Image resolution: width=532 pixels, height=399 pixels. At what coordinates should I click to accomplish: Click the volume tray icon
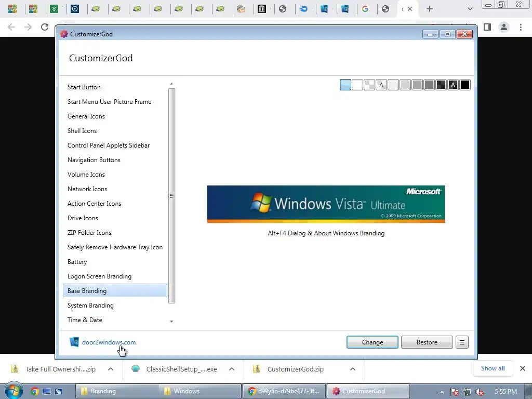coord(480,392)
